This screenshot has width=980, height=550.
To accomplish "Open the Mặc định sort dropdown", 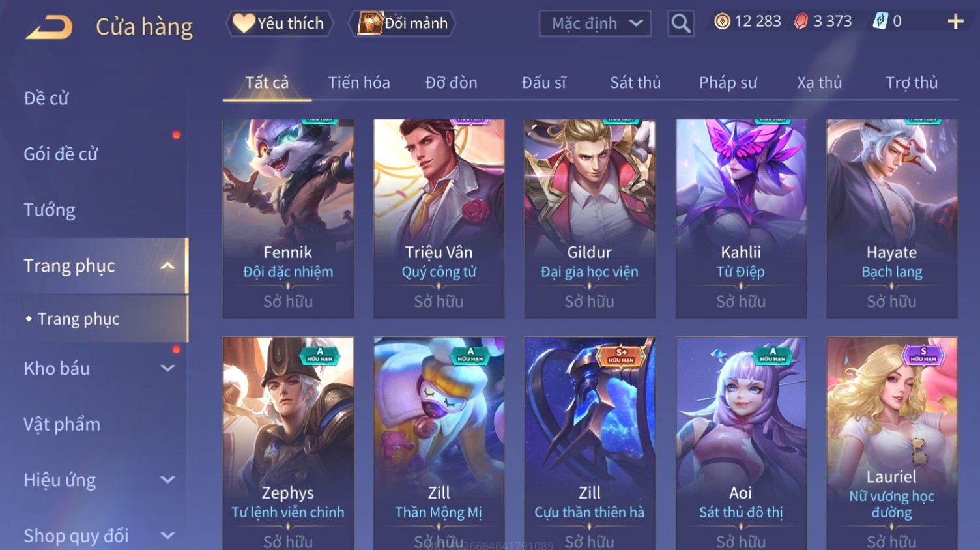I will (595, 24).
